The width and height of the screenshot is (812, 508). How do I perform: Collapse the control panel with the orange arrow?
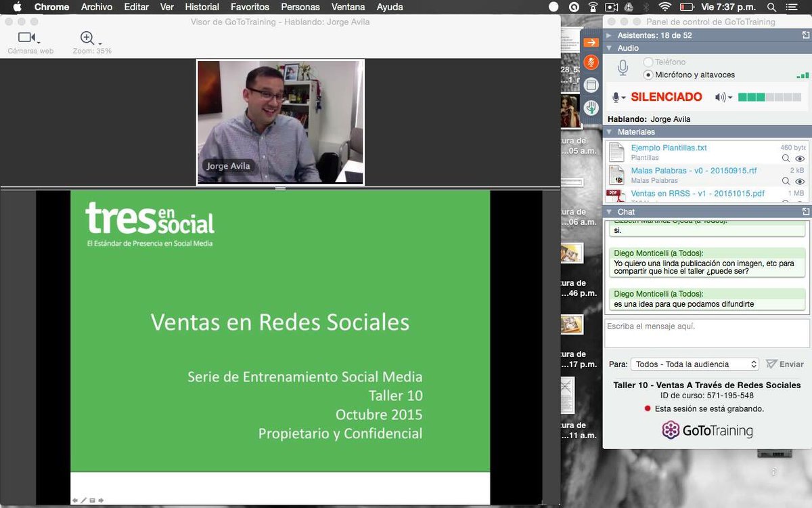pyautogui.click(x=591, y=43)
